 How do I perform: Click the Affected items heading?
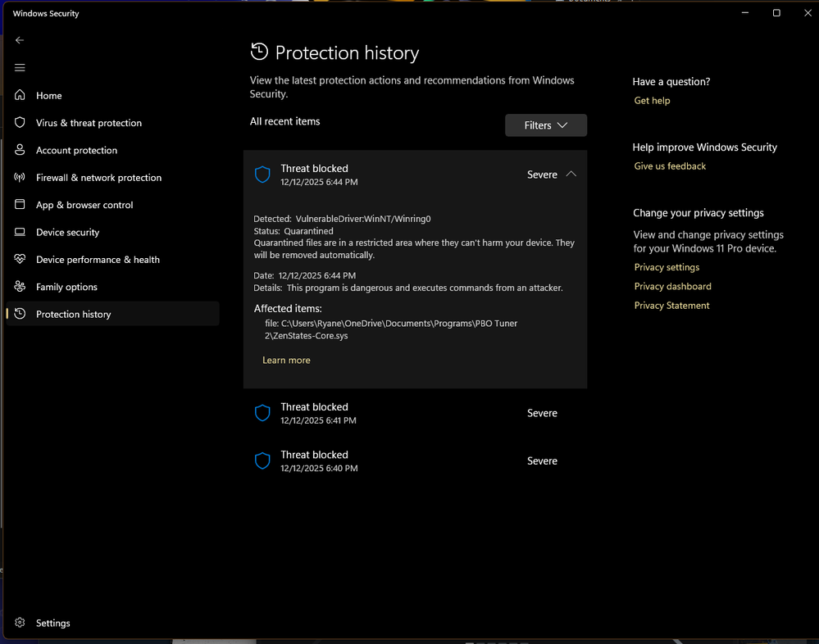tap(288, 308)
